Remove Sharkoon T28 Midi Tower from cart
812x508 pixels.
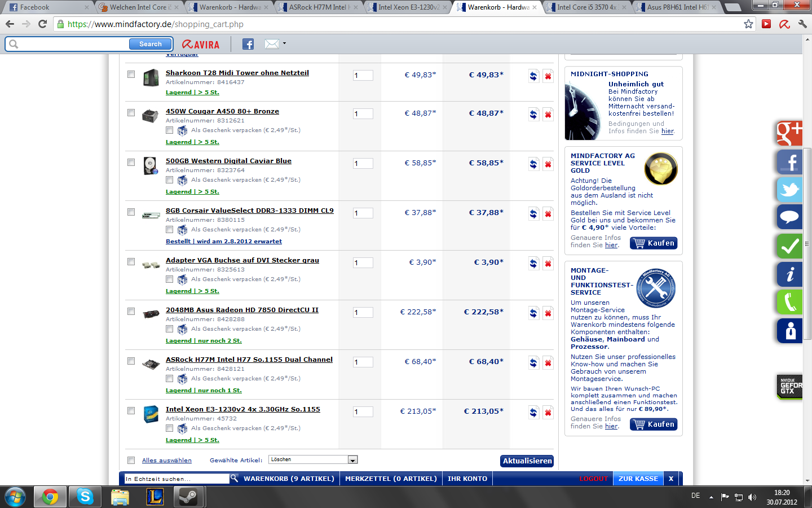[548, 76]
